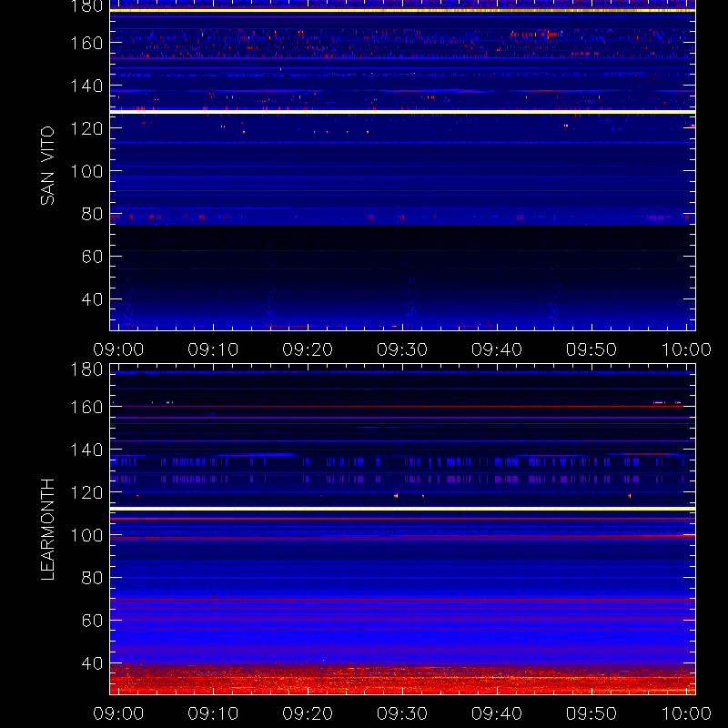Click 09:30 time label under Learmonth plot
This screenshot has width=728, height=728.
click(x=402, y=713)
